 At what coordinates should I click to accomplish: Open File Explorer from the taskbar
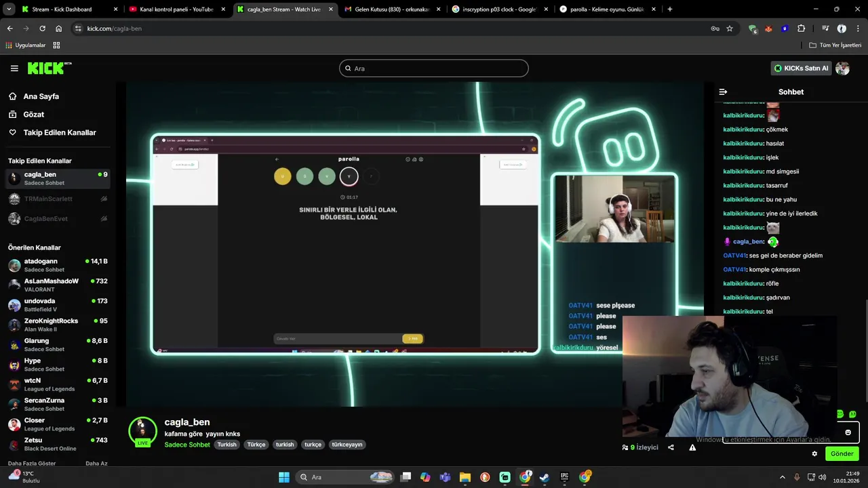465,477
